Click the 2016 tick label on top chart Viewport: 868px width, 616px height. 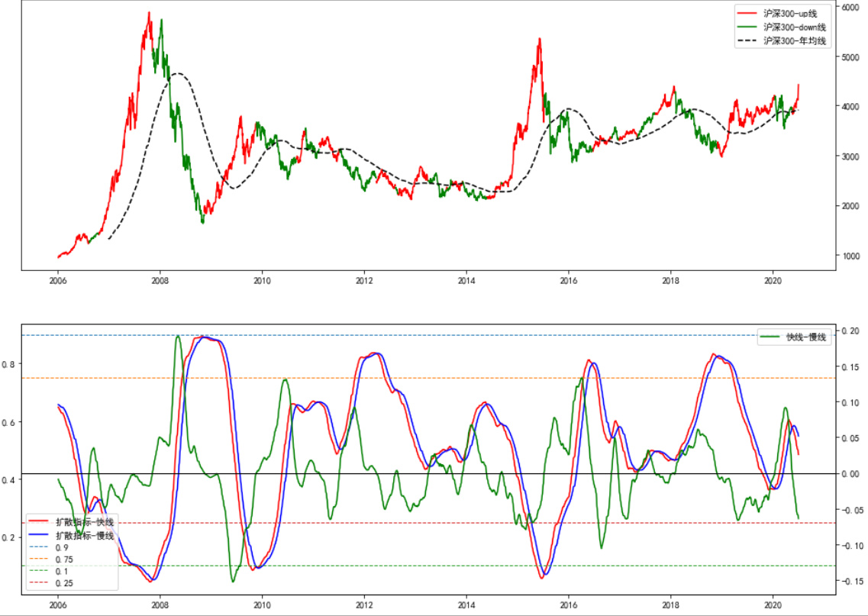pyautogui.click(x=568, y=279)
